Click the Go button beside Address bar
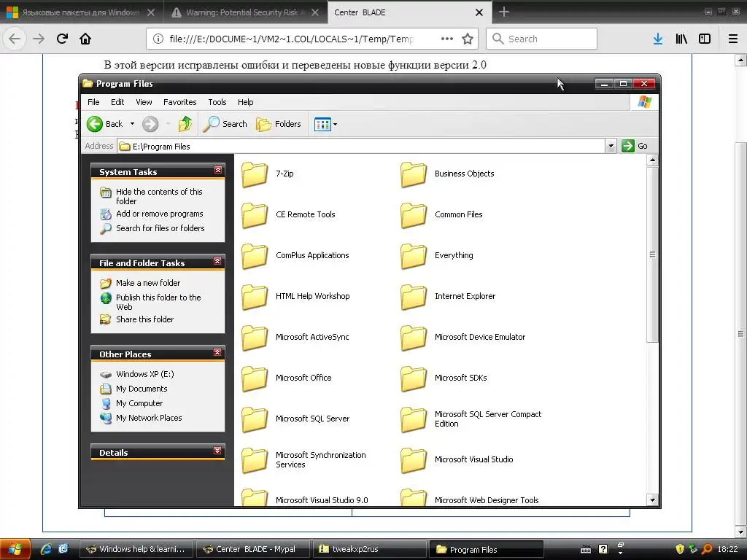Viewport: 747px width, 560px height. [635, 146]
